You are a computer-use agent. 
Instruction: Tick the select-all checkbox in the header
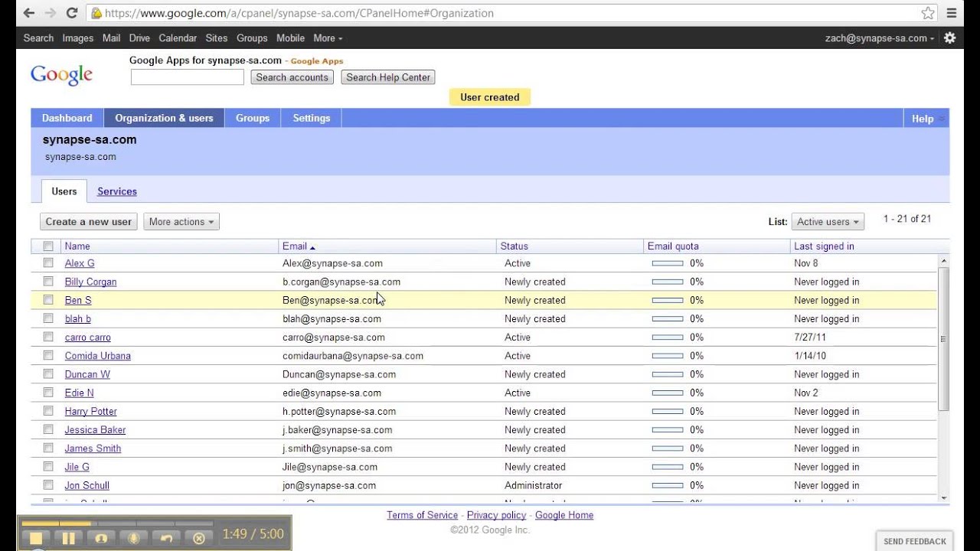(48, 246)
